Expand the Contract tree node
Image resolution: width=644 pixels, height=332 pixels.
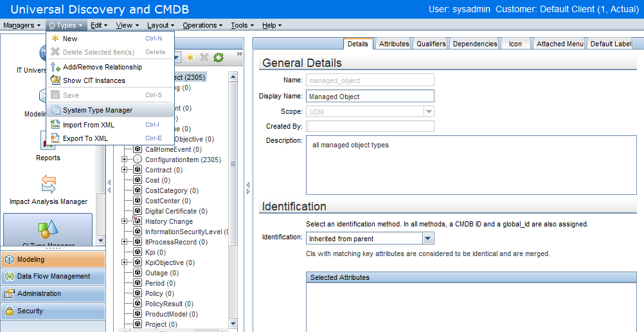click(125, 170)
